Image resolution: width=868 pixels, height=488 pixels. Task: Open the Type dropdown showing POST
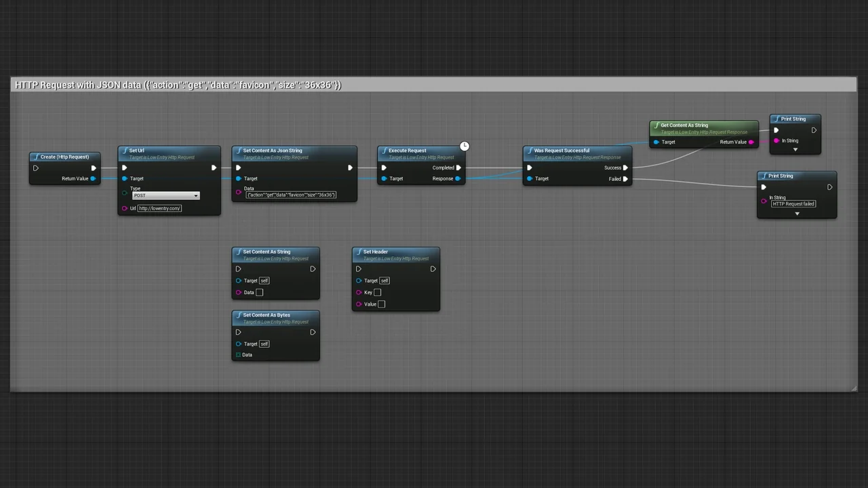(x=166, y=196)
